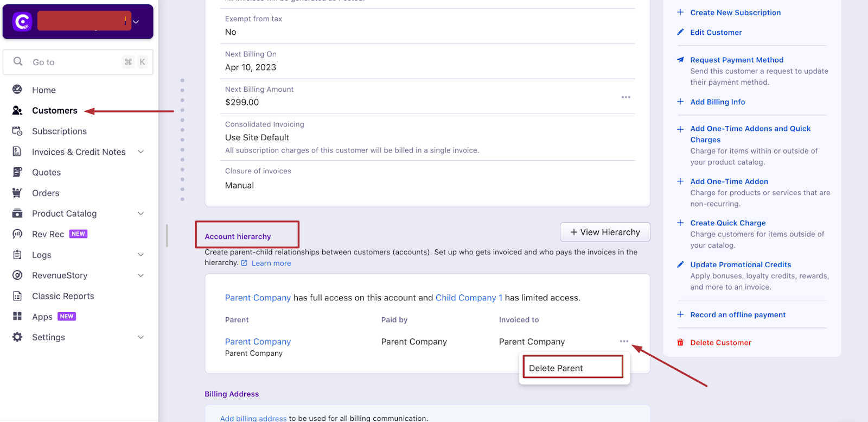The image size is (868, 422).
Task: Click the View Hierarchy button
Action: 605,232
